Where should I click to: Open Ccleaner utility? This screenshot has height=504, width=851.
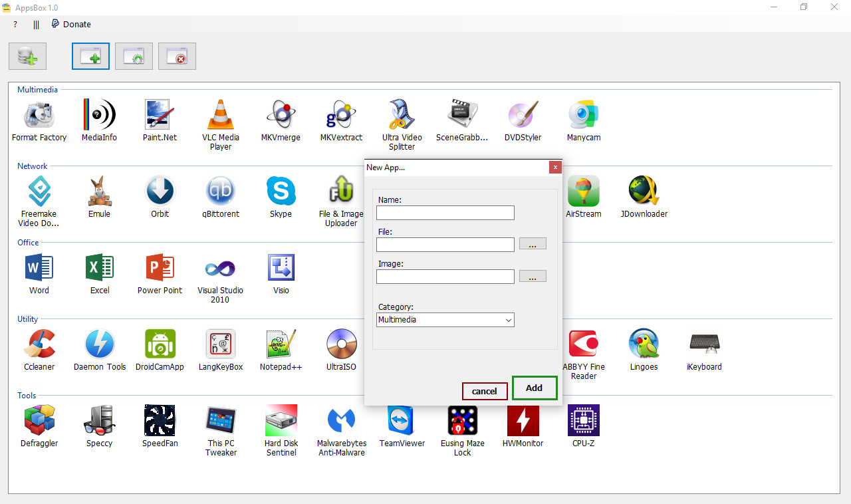pos(39,344)
